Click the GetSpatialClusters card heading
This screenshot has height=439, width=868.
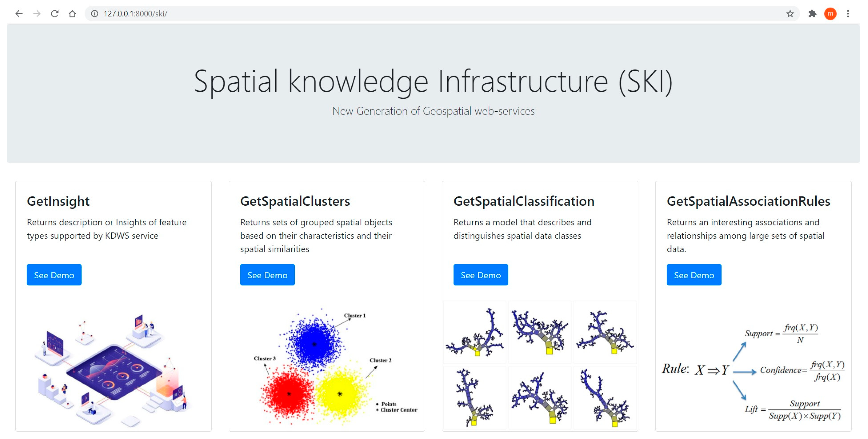coord(295,201)
